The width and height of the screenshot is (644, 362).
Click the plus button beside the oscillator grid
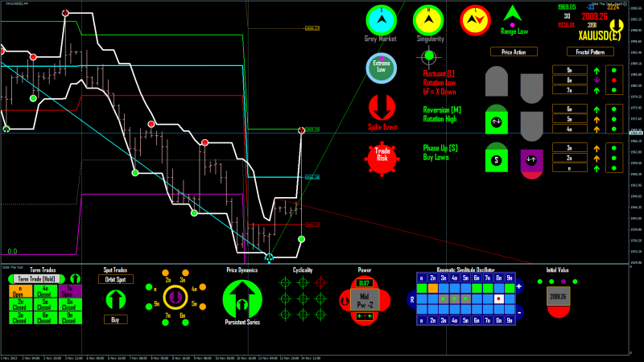point(519,286)
